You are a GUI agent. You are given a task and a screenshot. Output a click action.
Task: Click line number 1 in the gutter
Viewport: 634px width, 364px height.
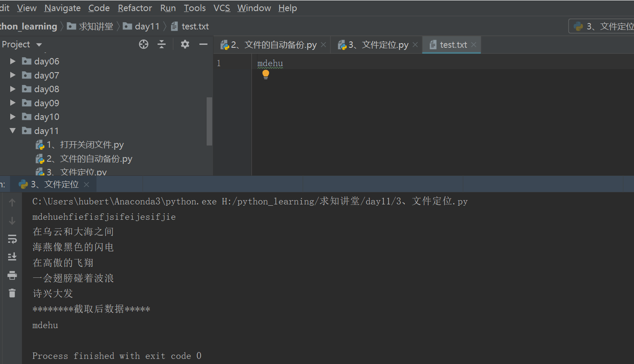(x=219, y=63)
